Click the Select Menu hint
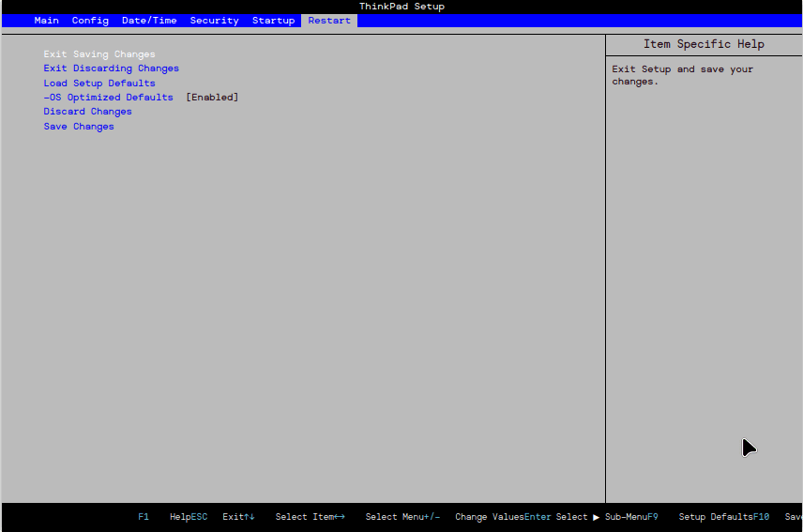 pos(379,517)
